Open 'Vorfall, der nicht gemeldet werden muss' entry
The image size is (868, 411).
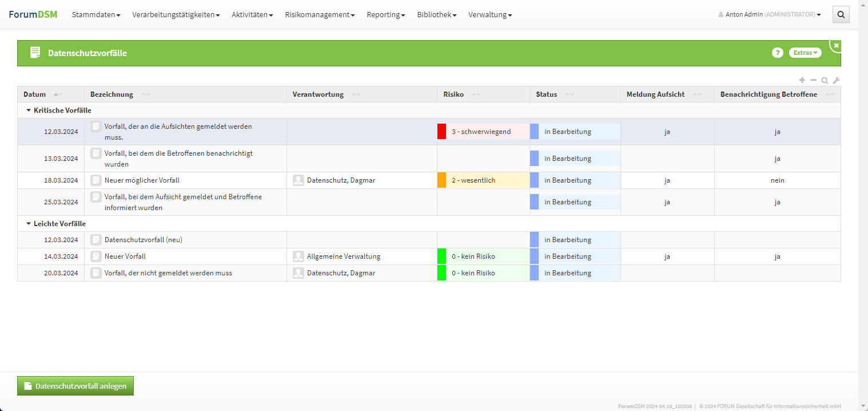(x=168, y=273)
